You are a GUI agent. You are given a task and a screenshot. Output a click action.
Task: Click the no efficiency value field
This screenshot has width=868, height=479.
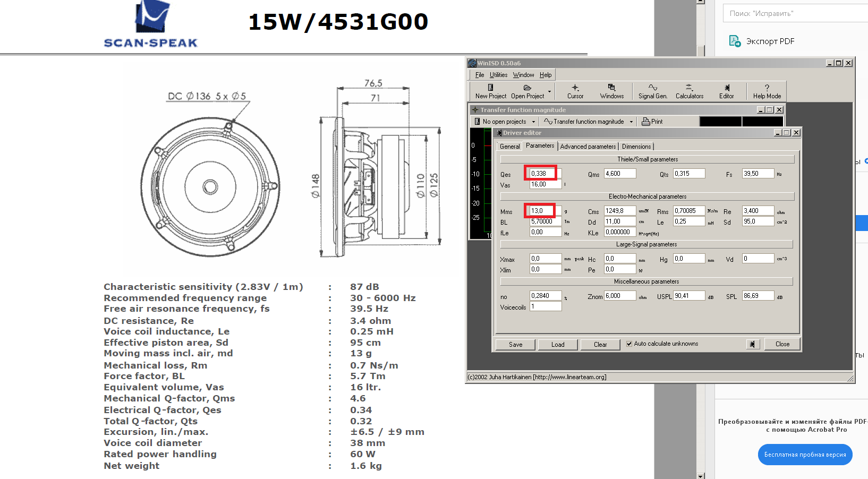click(546, 296)
